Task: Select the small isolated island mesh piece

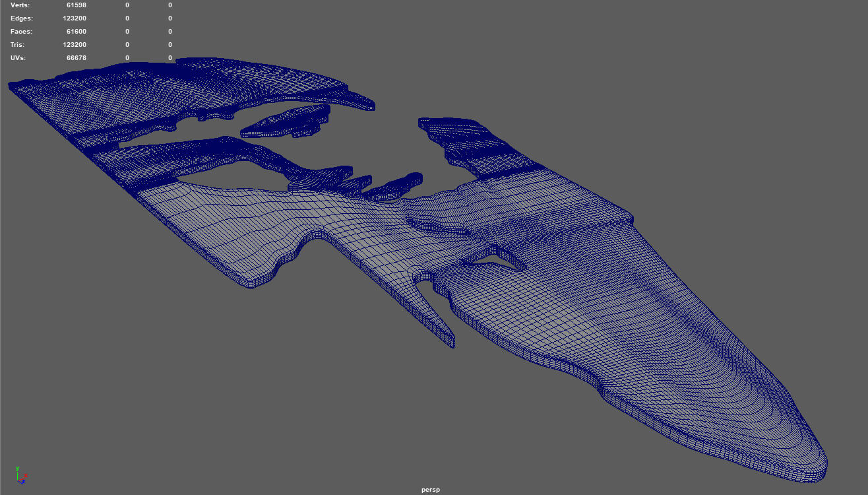Action: coord(284,121)
